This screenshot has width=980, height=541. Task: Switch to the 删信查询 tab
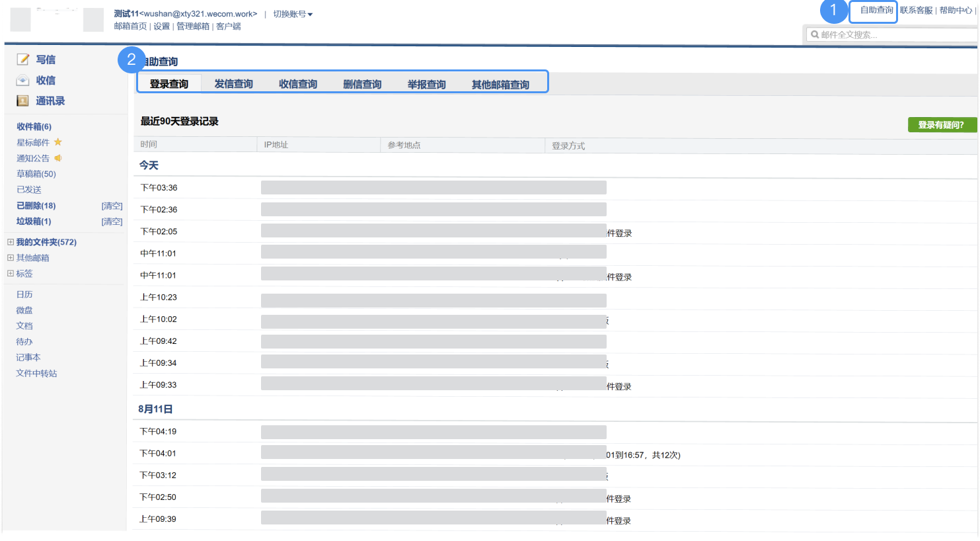pos(362,84)
